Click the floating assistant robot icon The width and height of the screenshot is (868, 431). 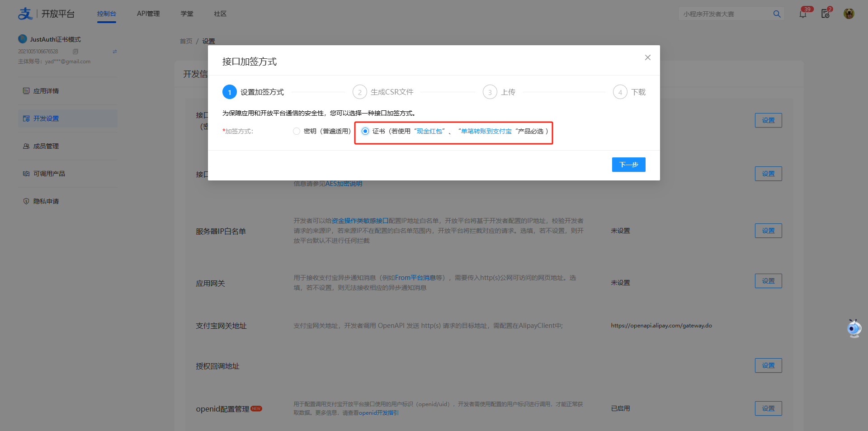point(854,328)
